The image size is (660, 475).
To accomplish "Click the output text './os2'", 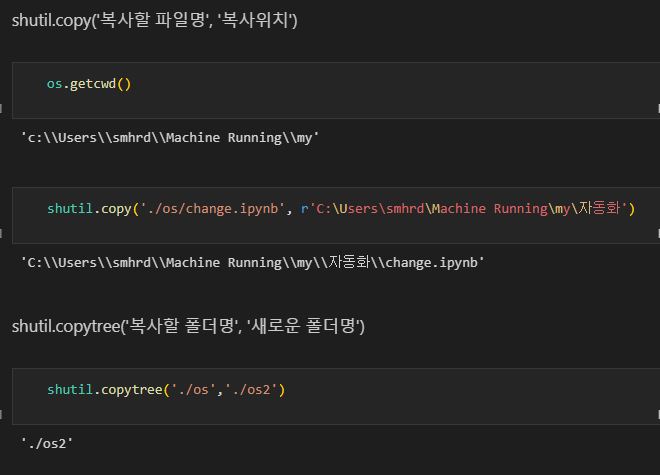I will coord(47,443).
